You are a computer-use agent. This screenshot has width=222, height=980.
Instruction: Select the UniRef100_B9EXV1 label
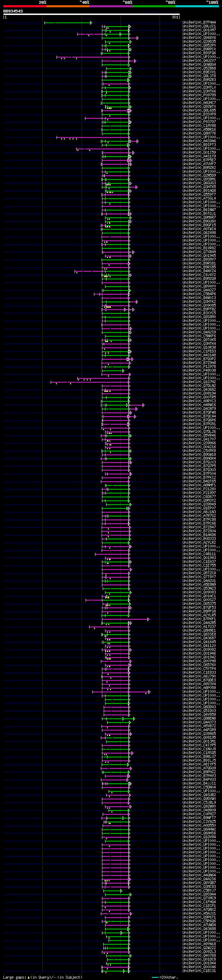199,72
